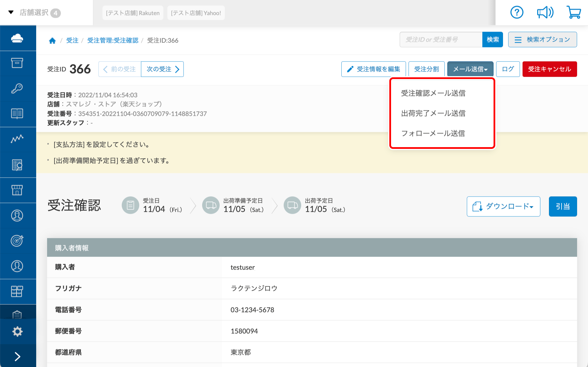
Task: Open settings gear in sidebar
Action: (17, 331)
